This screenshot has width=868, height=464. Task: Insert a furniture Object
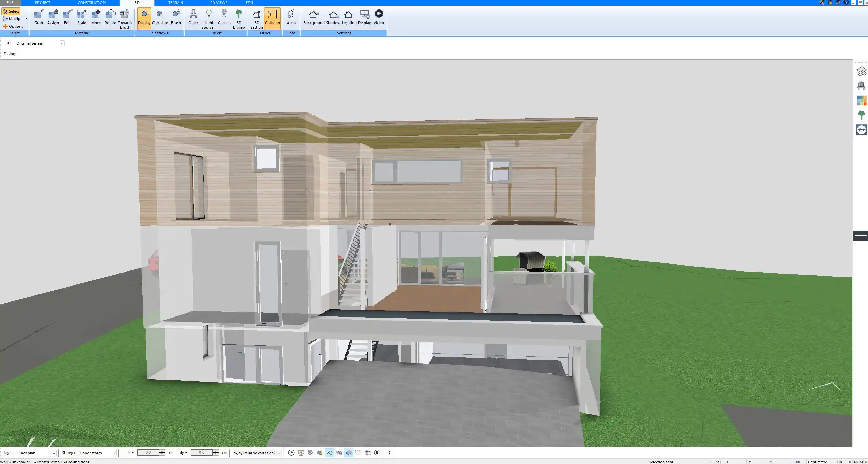click(194, 17)
